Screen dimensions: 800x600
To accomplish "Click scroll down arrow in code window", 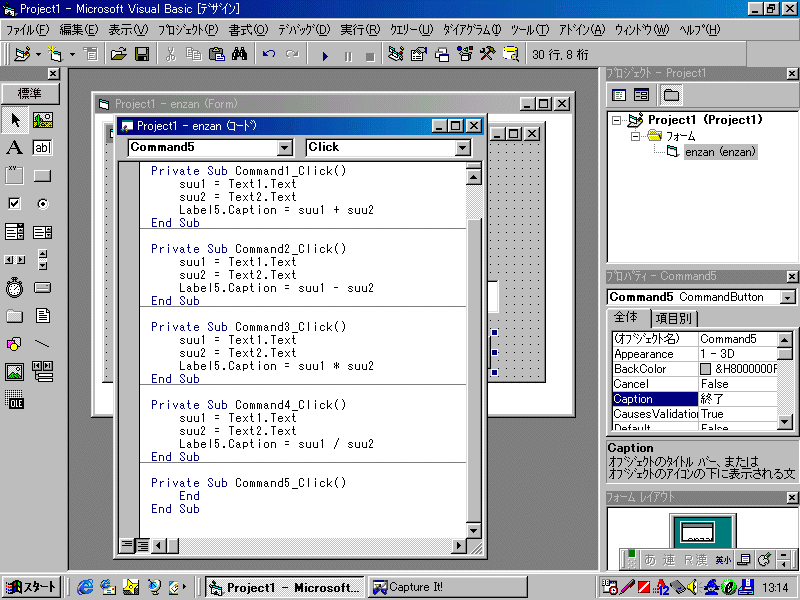I will (473, 531).
